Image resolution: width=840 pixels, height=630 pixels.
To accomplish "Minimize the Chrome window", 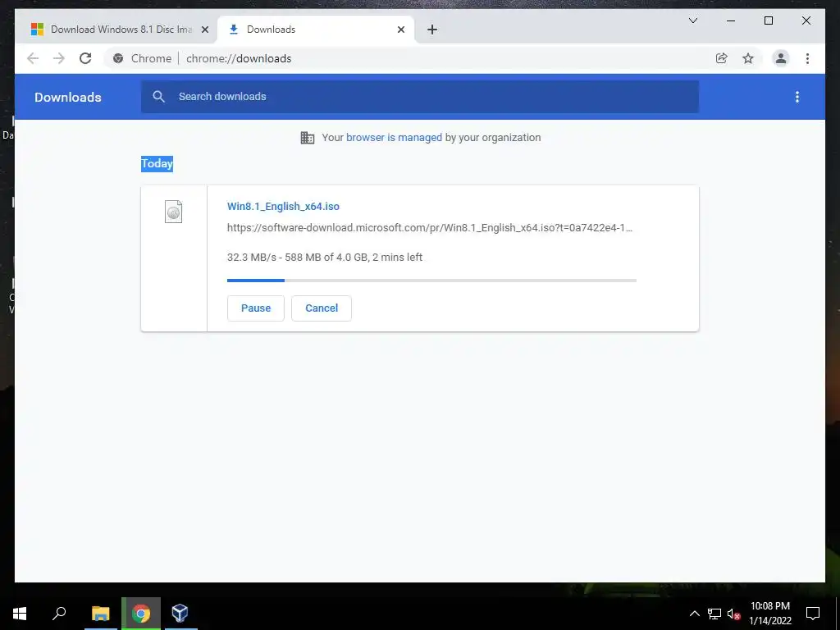I will tap(731, 21).
